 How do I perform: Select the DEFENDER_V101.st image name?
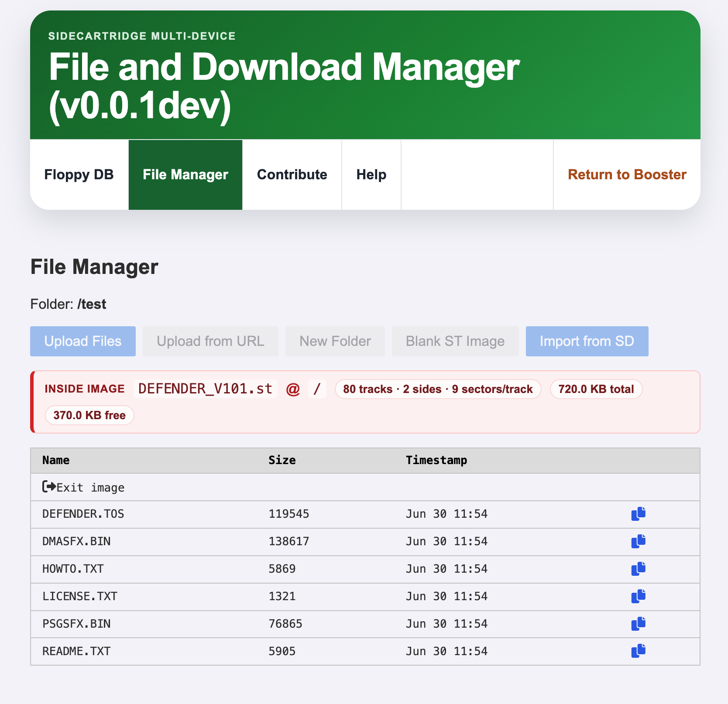(x=205, y=389)
